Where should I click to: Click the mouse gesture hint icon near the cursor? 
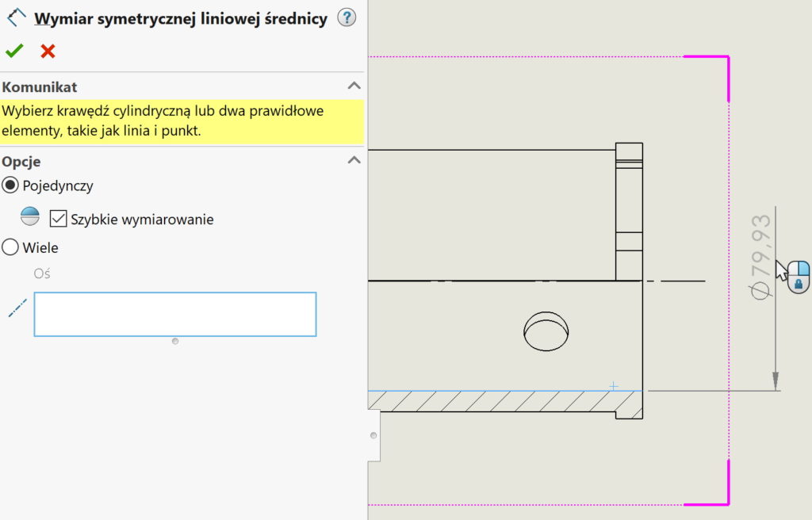click(x=798, y=275)
